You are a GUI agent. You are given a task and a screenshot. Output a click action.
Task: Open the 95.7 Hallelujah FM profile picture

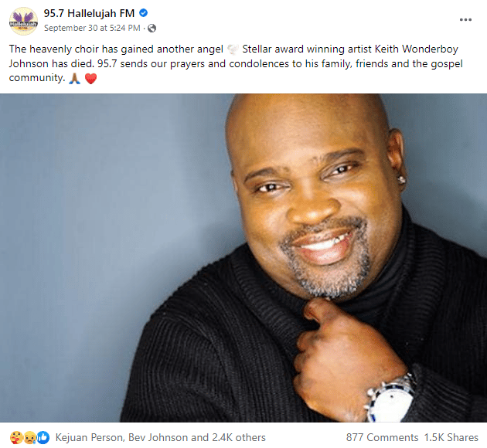click(24, 21)
